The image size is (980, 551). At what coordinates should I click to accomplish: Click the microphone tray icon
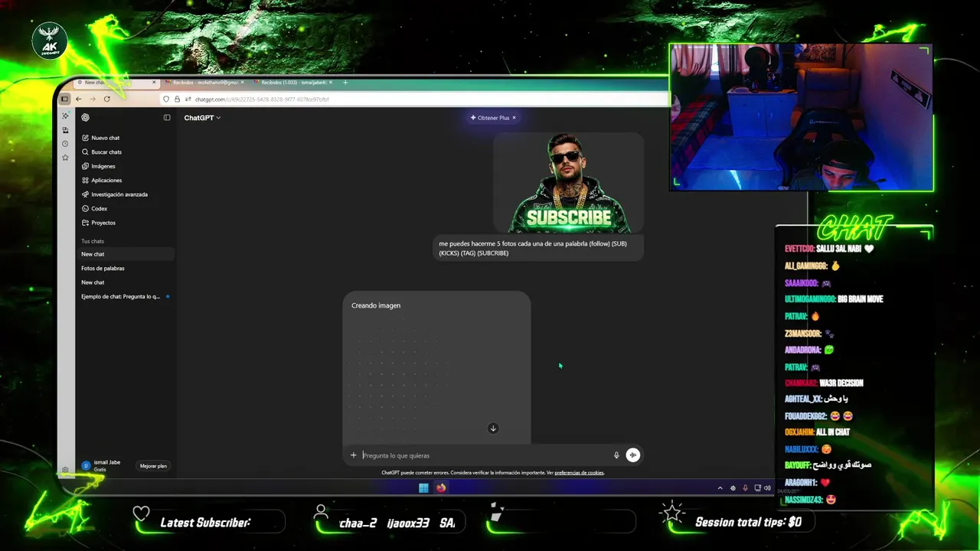[x=745, y=488]
